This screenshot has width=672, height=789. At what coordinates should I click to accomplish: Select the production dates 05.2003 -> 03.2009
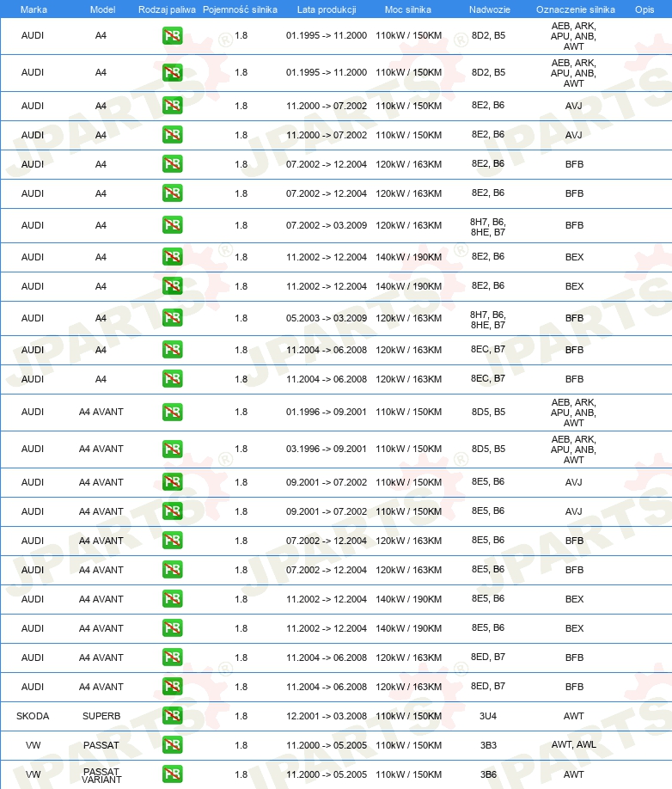(x=327, y=318)
